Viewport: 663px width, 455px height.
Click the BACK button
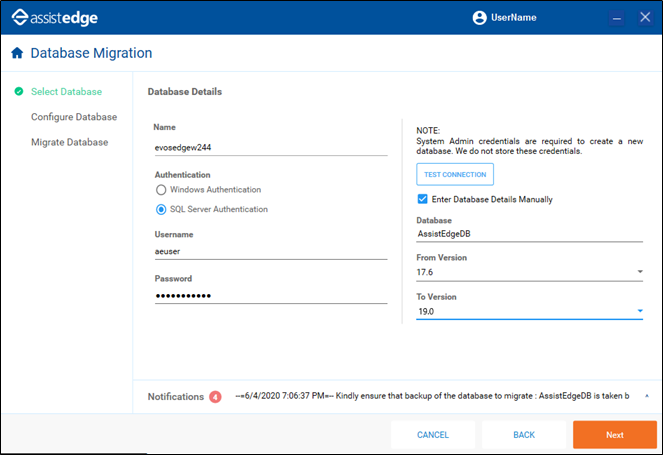(x=524, y=435)
